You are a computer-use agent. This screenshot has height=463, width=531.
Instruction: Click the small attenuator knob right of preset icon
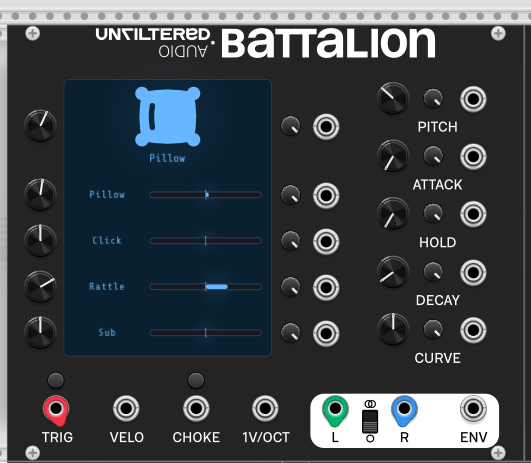pos(291,126)
